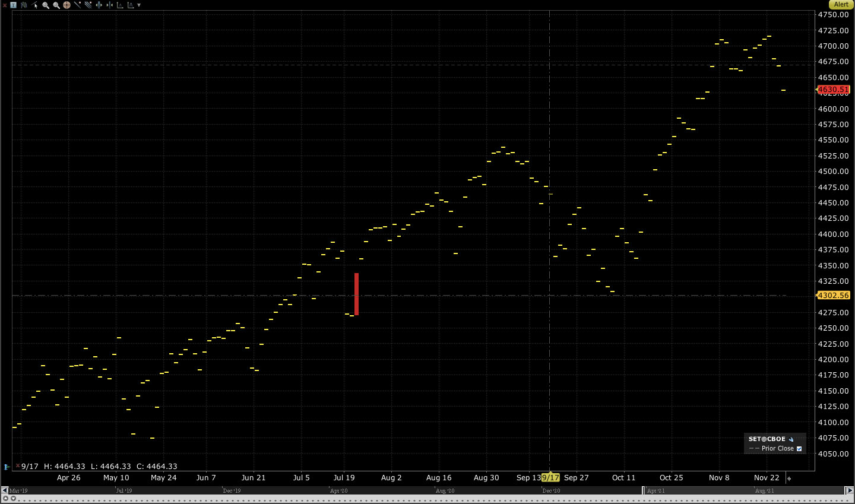The height and width of the screenshot is (504, 855).
Task: Click the Nov 22 date label
Action: point(767,477)
